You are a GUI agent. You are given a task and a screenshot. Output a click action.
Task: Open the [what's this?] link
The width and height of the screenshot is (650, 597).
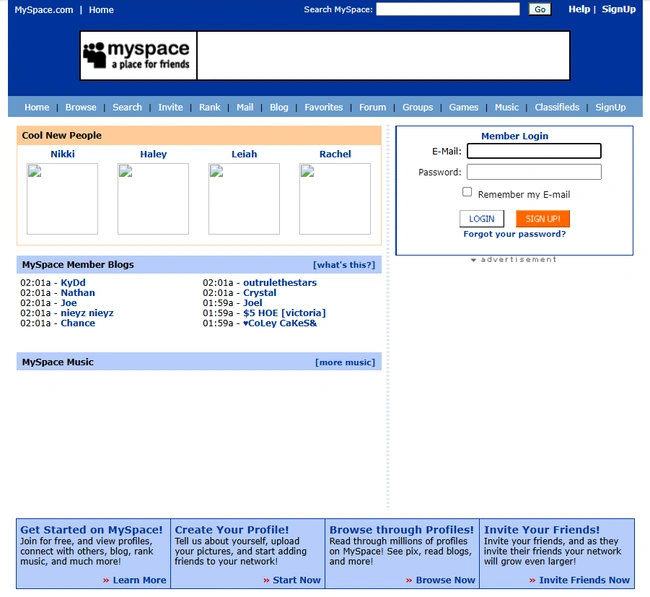pos(344,265)
